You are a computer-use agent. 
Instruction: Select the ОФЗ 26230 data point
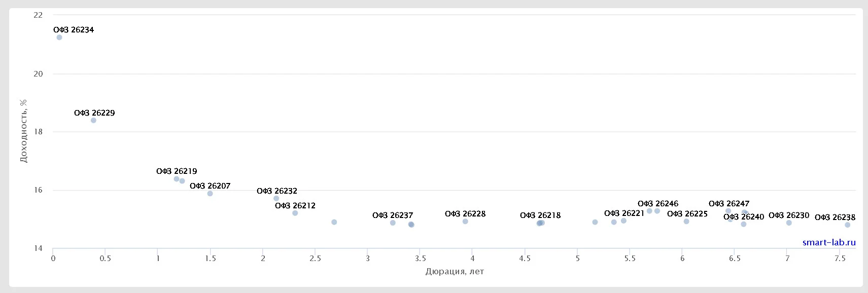789,223
